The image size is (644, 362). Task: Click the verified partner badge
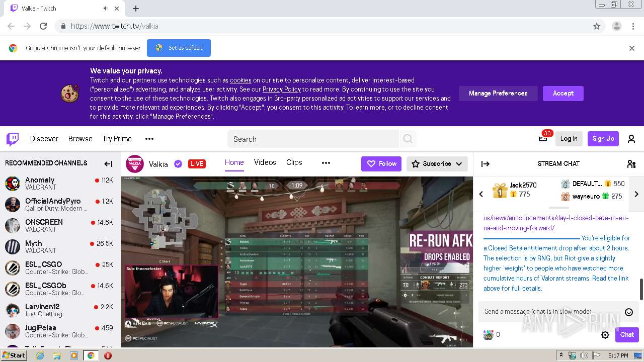(x=178, y=164)
